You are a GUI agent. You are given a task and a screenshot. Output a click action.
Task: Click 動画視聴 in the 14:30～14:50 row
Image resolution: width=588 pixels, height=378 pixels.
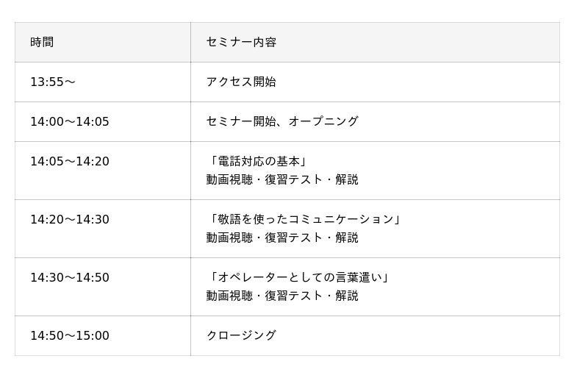pyautogui.click(x=229, y=296)
